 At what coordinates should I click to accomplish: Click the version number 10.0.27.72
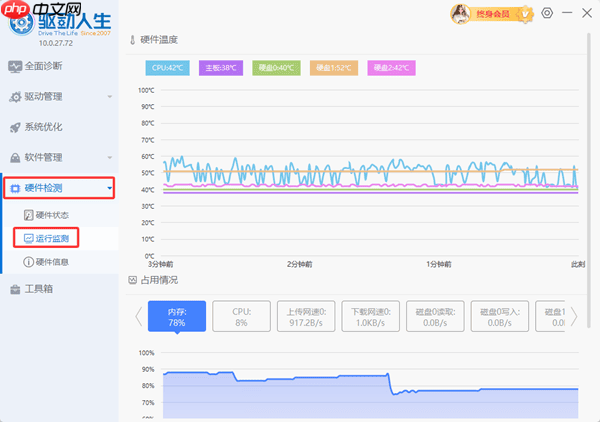tap(56, 43)
